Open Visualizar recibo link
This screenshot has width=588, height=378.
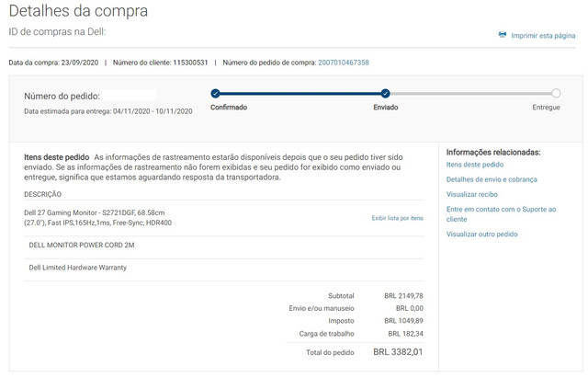tap(471, 194)
